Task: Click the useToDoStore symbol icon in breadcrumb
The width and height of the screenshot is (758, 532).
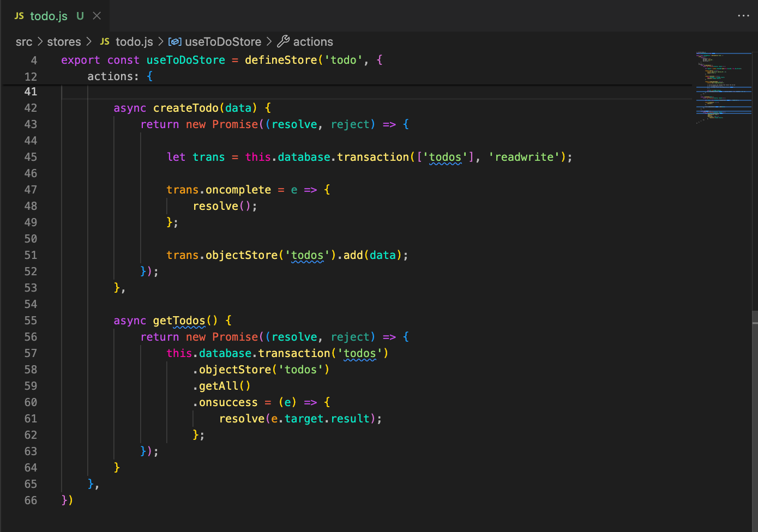Action: (x=175, y=41)
